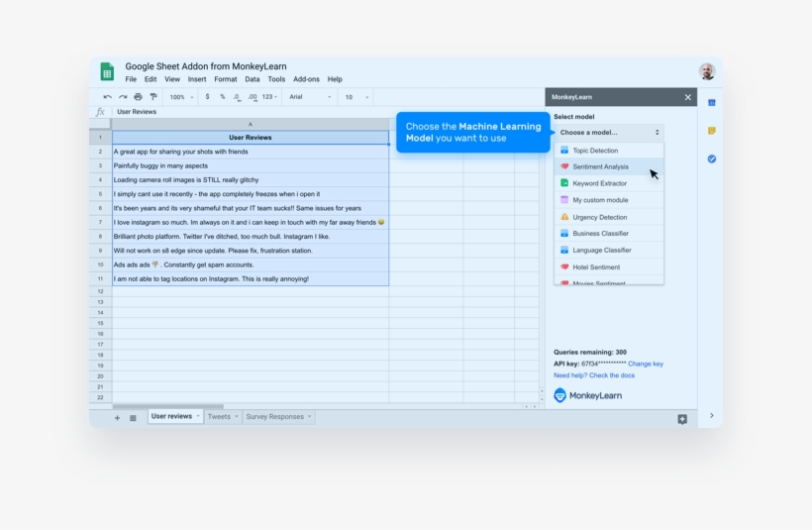Open Calendar icon in side panel
This screenshot has height=530, width=812.
pos(712,103)
